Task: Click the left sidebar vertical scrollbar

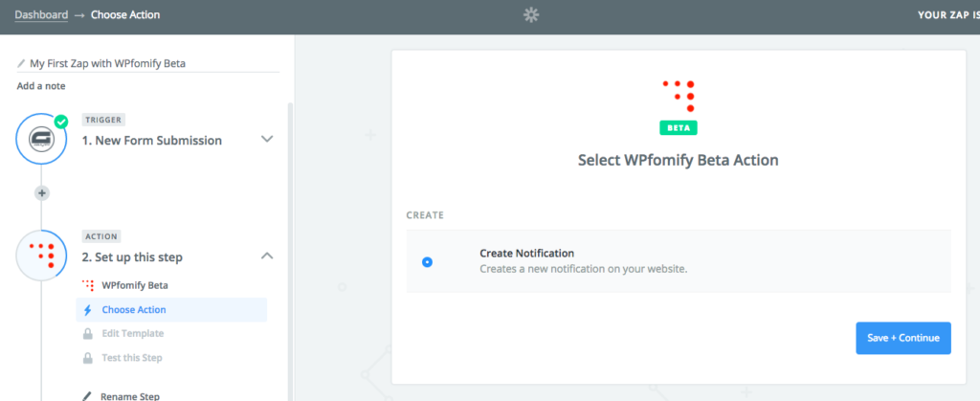Action: 289,250
